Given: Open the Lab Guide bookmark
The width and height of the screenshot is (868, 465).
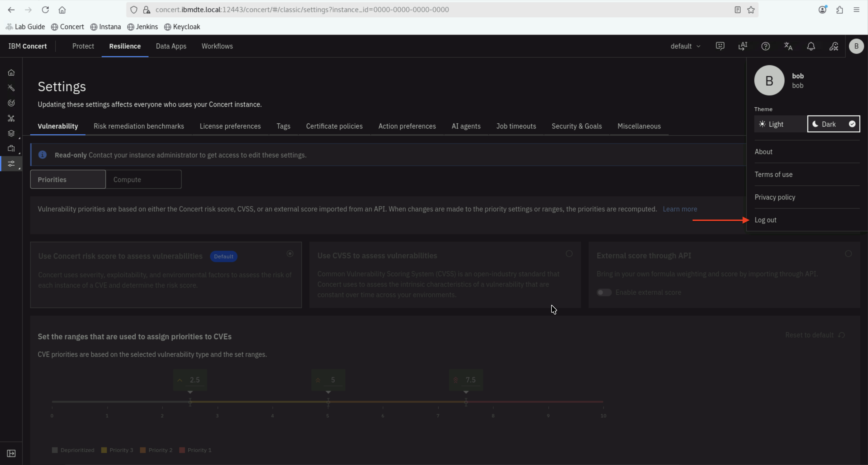Looking at the screenshot, I should [x=26, y=27].
